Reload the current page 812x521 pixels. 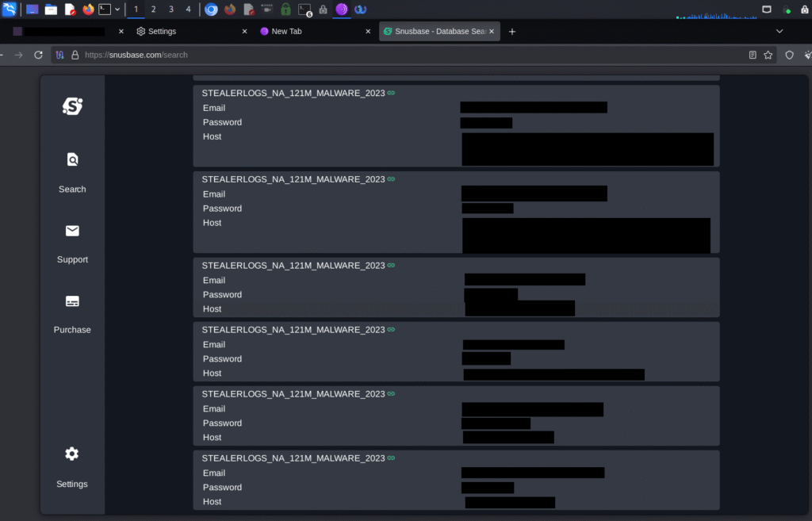pos(38,55)
